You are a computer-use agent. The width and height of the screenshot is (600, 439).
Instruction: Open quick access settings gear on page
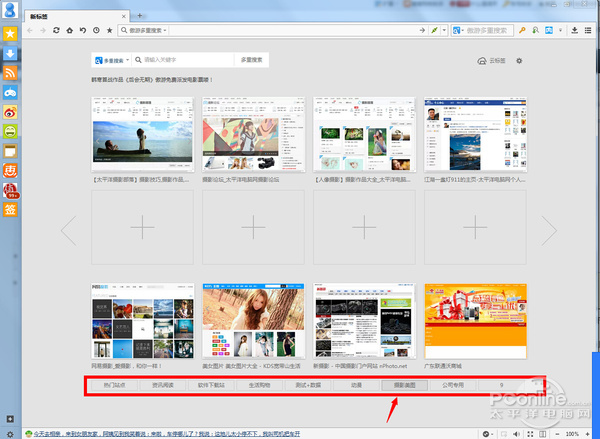click(519, 61)
